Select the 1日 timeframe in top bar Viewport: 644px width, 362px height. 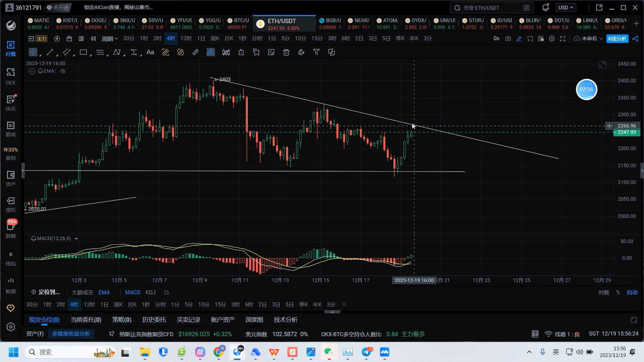(x=201, y=39)
